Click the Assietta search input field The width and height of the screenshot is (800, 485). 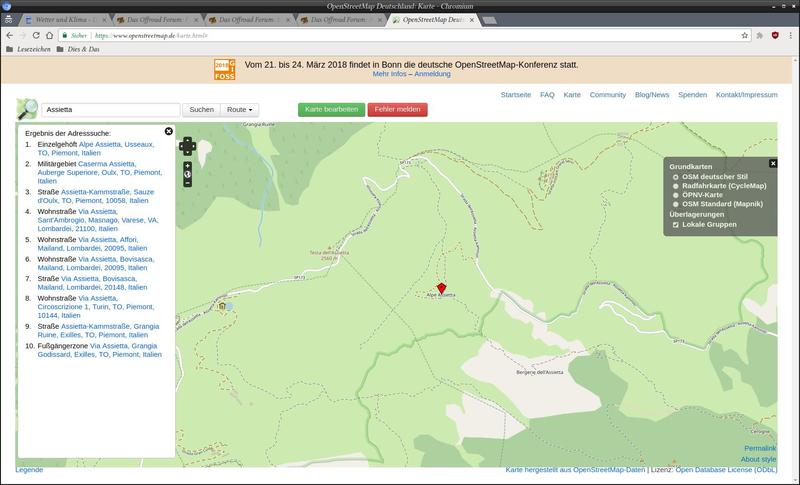[x=111, y=110]
